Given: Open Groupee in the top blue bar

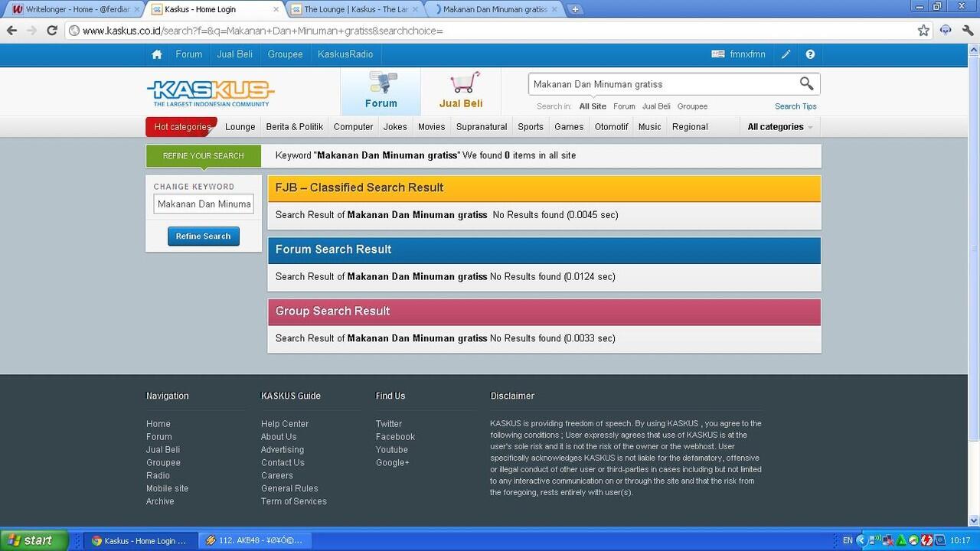Looking at the screenshot, I should [286, 54].
